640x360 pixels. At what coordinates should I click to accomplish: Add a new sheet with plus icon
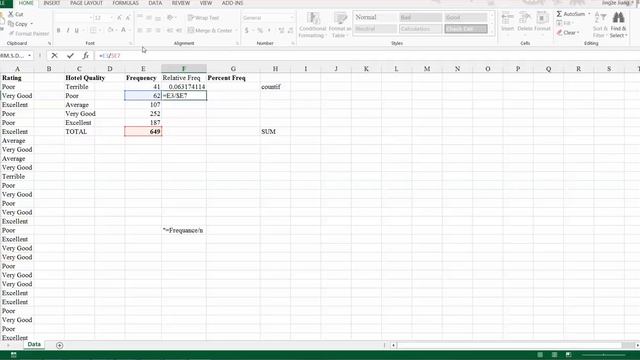[x=60, y=345]
